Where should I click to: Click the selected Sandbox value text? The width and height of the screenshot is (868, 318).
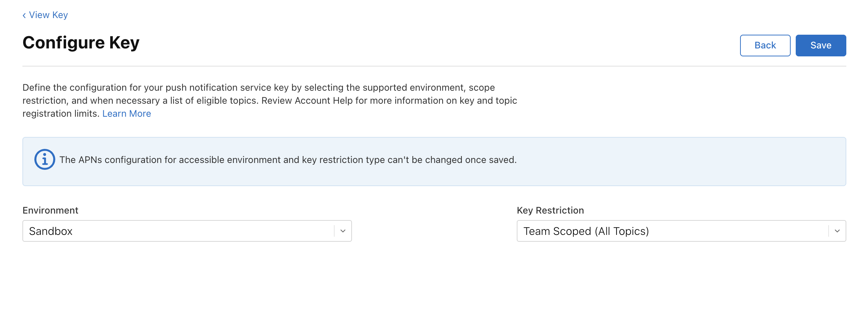[x=51, y=231]
